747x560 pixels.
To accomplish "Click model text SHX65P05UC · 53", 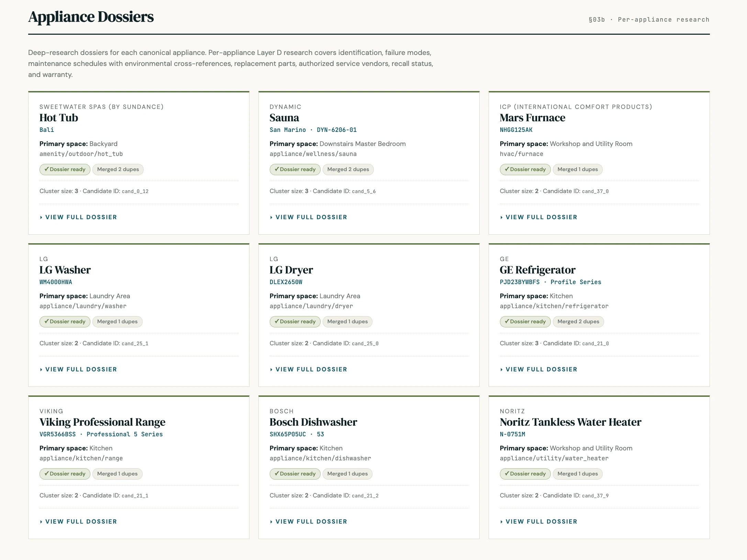I will click(297, 434).
